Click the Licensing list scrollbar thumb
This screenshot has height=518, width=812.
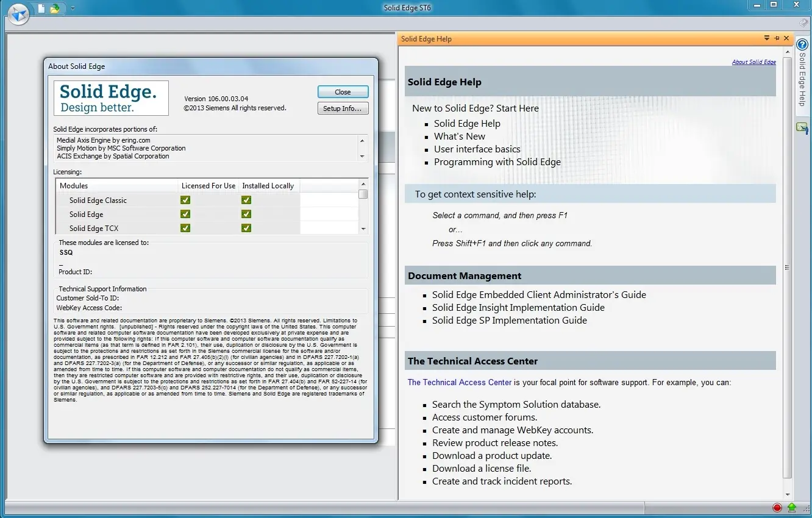point(363,194)
